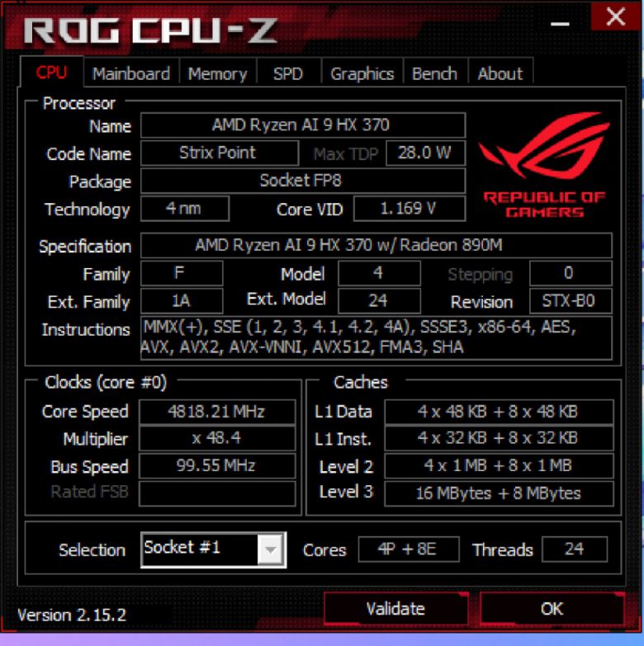
Task: Go to the Bench tab
Action: [x=434, y=73]
